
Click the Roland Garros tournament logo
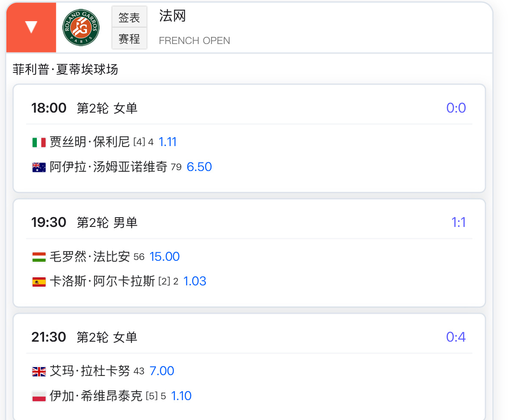[81, 28]
